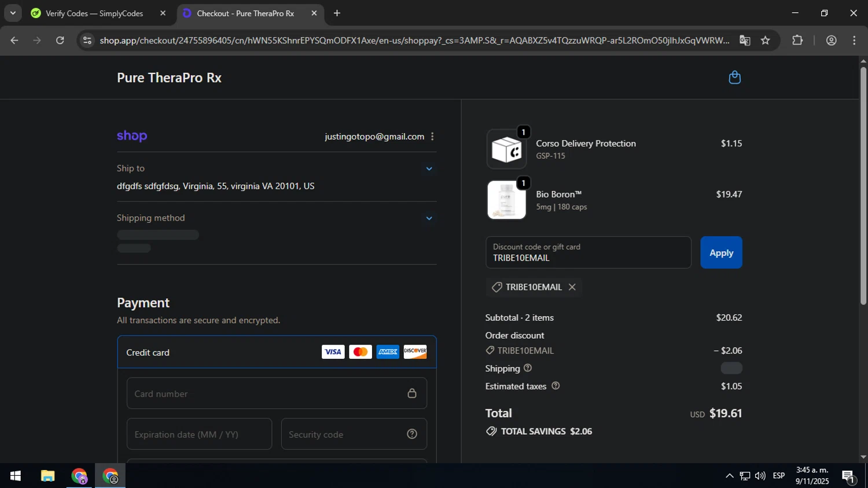Screen dimensions: 868x488
Task: Open the Windows Start menu
Action: pos(16,476)
